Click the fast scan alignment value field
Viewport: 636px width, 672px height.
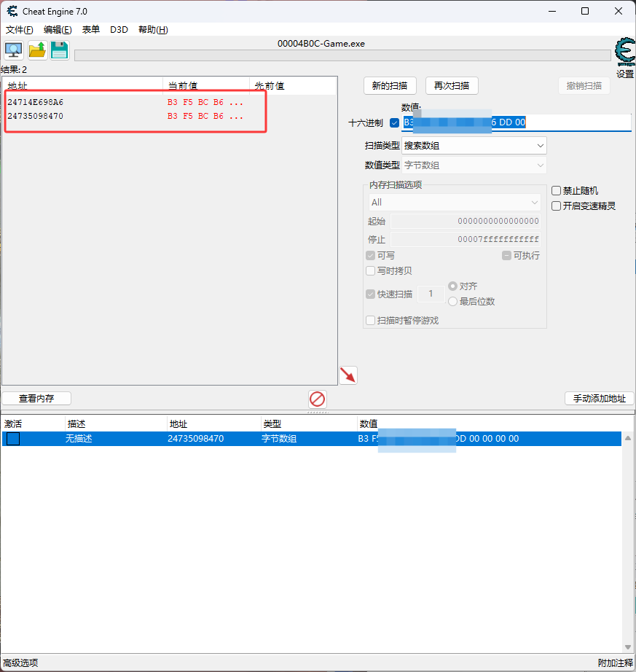tap(431, 294)
